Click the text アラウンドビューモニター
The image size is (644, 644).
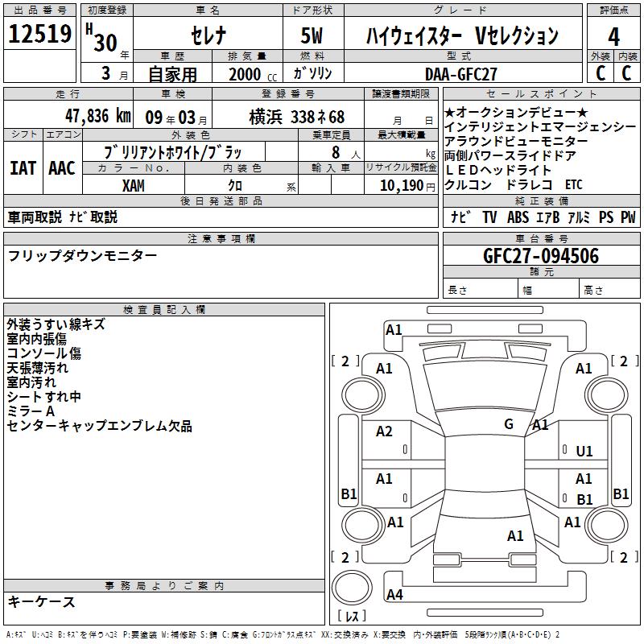point(516,142)
